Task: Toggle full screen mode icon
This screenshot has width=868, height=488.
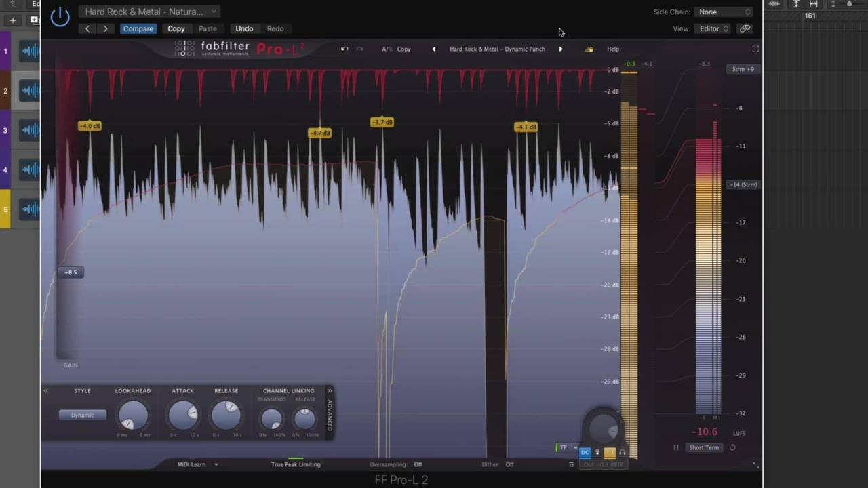Action: 755,49
